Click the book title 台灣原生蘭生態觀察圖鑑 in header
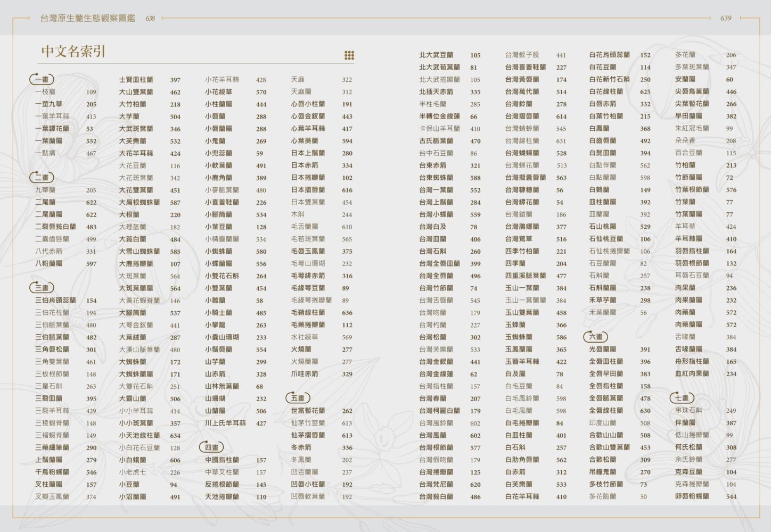 pos(88,18)
